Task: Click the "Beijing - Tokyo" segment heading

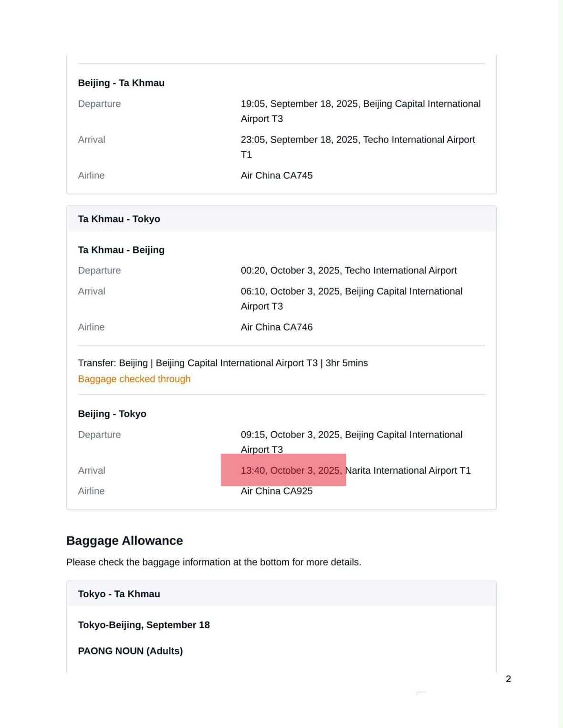Action: click(x=112, y=414)
